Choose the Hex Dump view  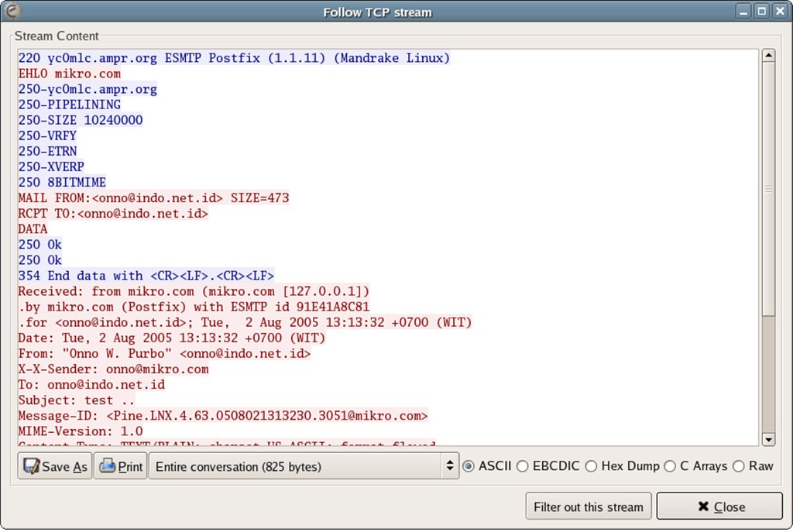592,466
